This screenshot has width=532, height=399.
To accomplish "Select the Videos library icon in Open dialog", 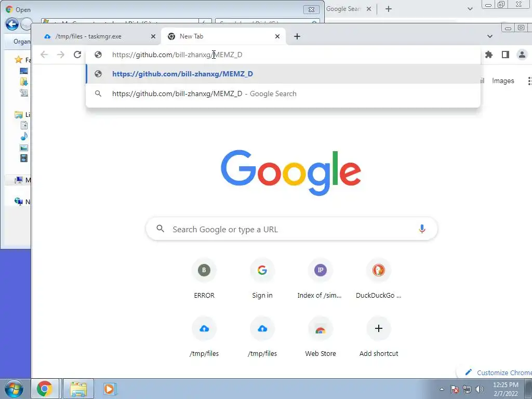I will point(24,158).
